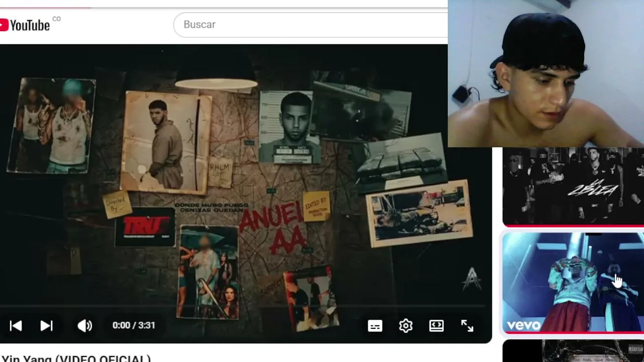The width and height of the screenshot is (644, 362).
Task: Enter fullscreen mode on the player
Action: click(x=467, y=326)
